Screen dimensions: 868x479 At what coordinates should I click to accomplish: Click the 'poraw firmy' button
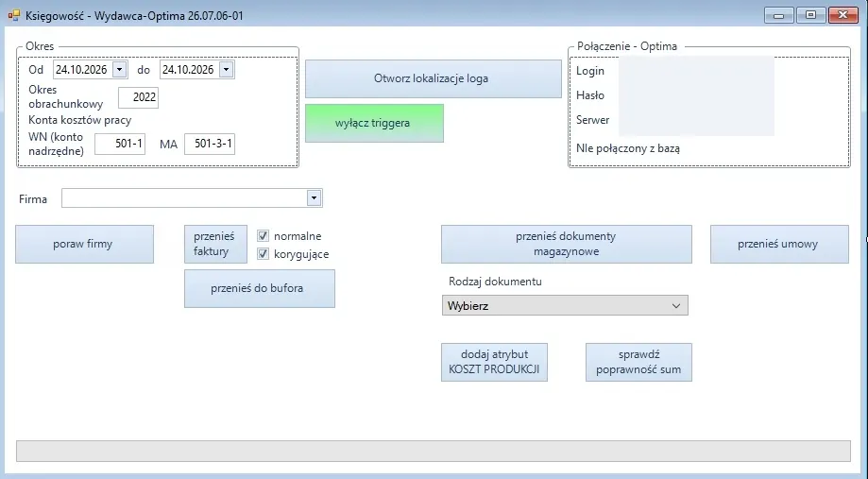click(x=84, y=244)
